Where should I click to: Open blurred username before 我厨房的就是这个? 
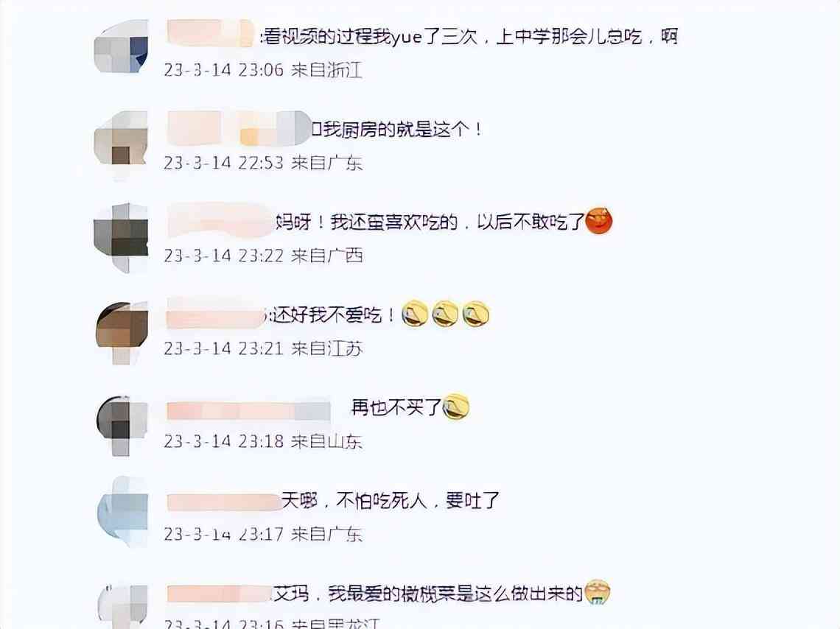click(239, 128)
